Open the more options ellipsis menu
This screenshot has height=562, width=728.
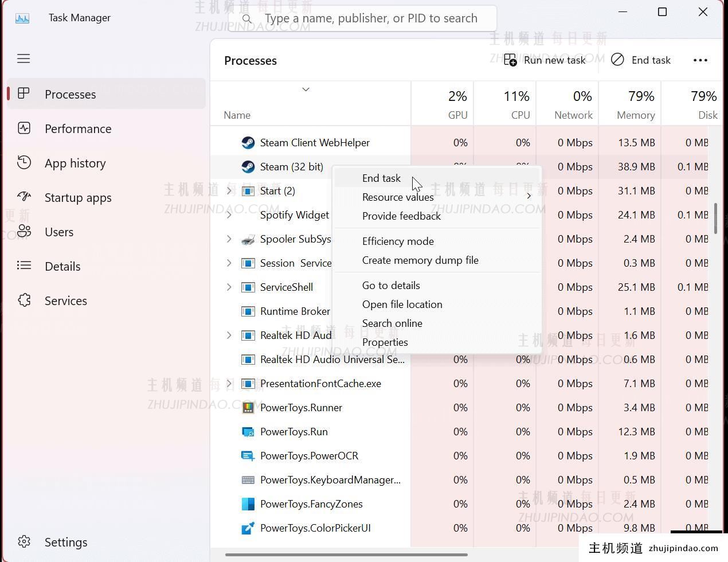pyautogui.click(x=700, y=60)
